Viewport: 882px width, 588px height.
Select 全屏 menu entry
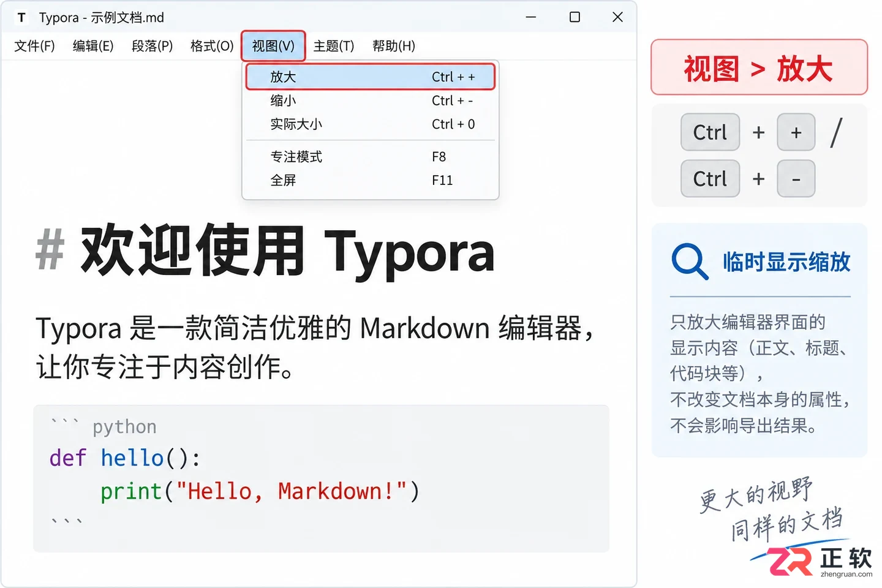coord(371,180)
